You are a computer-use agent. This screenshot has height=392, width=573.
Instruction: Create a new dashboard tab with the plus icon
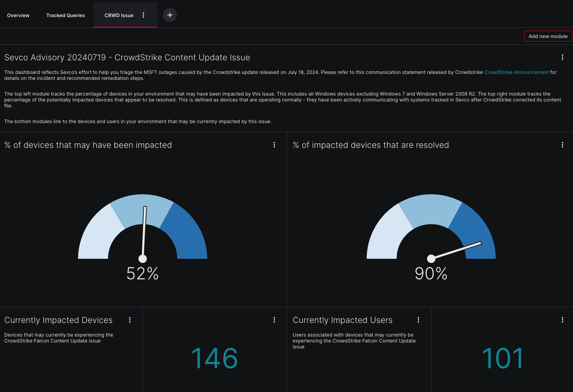tap(170, 15)
